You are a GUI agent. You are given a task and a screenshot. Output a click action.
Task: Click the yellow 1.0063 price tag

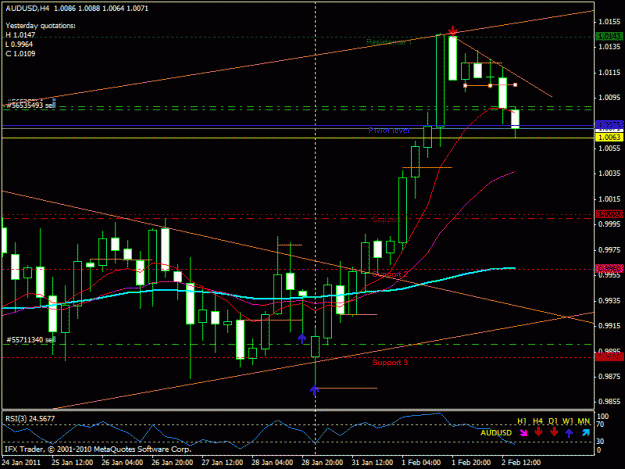click(609, 137)
